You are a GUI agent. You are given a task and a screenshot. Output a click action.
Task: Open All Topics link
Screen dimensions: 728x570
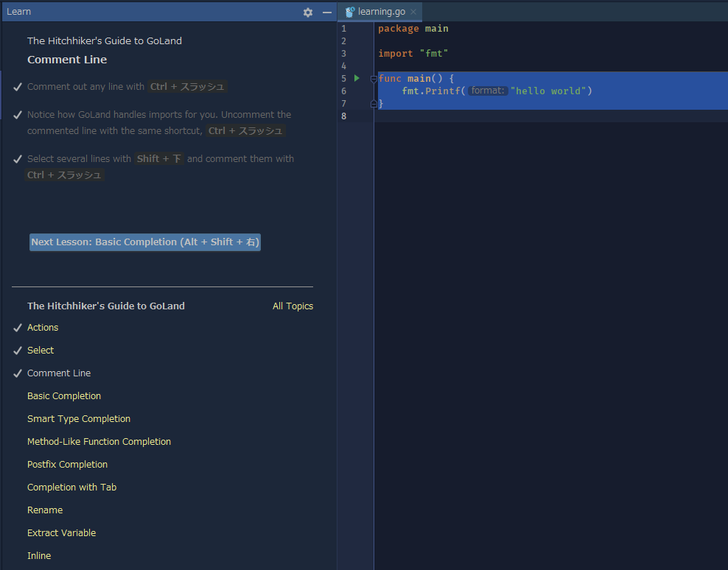coord(293,306)
